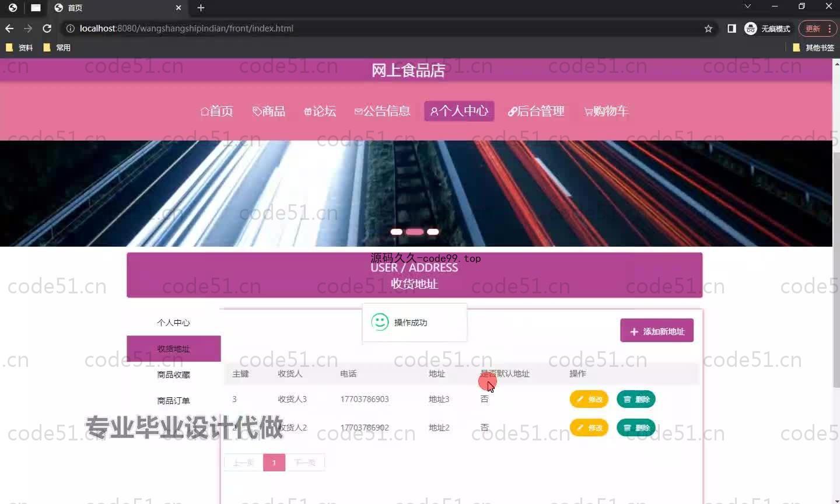Expand the browser tab search chevron
840x504 pixels.
(x=747, y=6)
